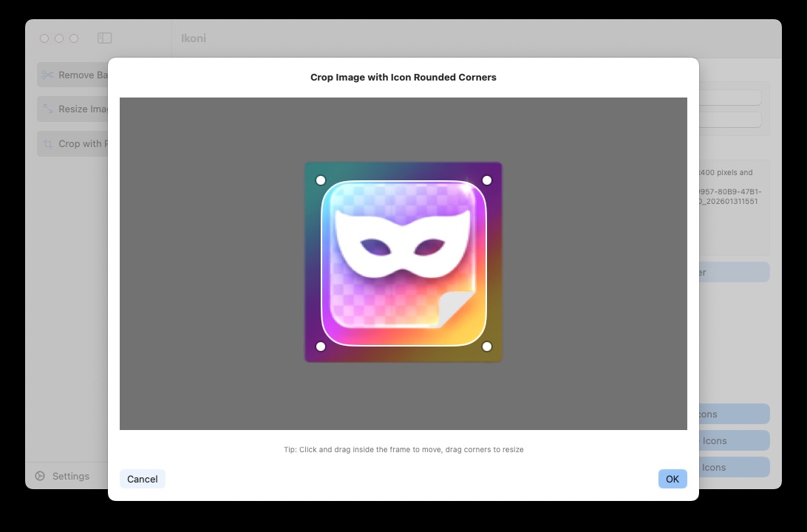Click the top-left crop corner handle
This screenshot has height=532, width=807.
pyautogui.click(x=321, y=180)
